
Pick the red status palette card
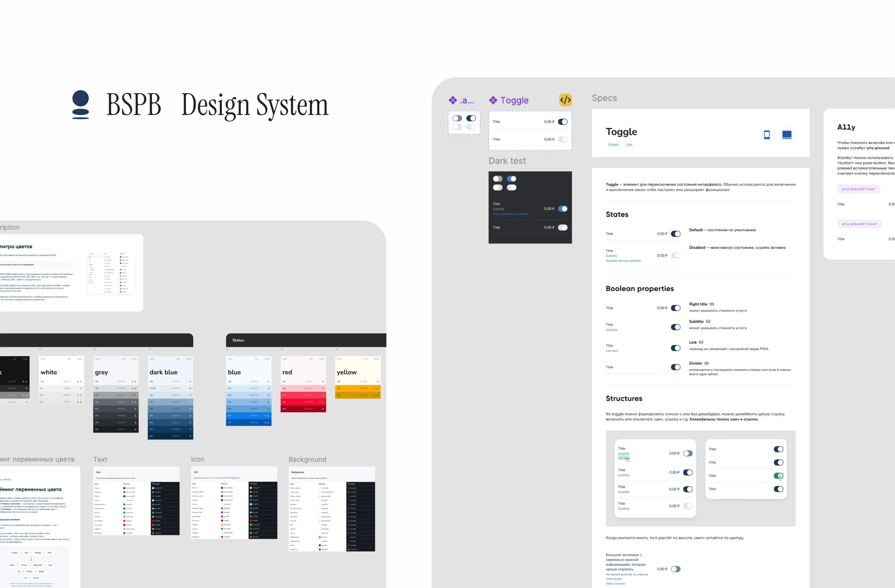coord(303,384)
